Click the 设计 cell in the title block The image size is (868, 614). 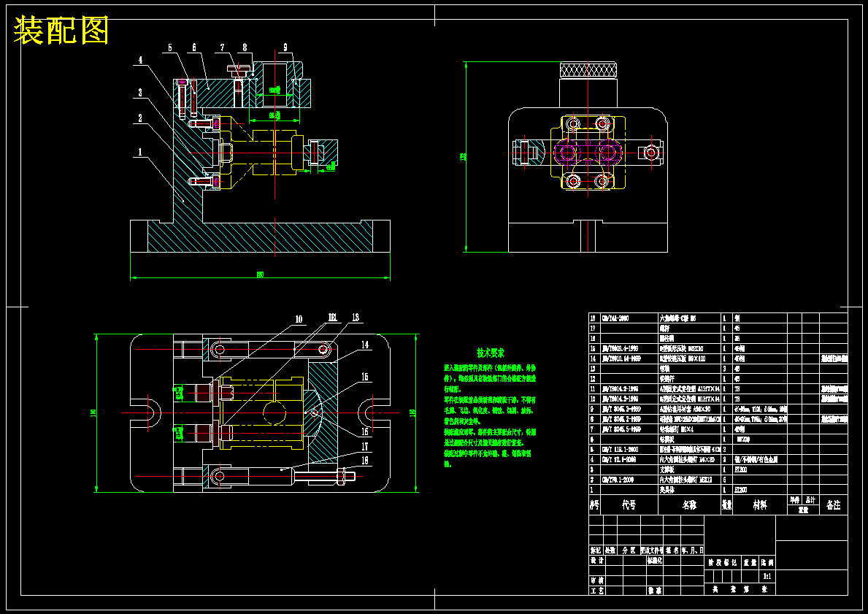point(596,560)
